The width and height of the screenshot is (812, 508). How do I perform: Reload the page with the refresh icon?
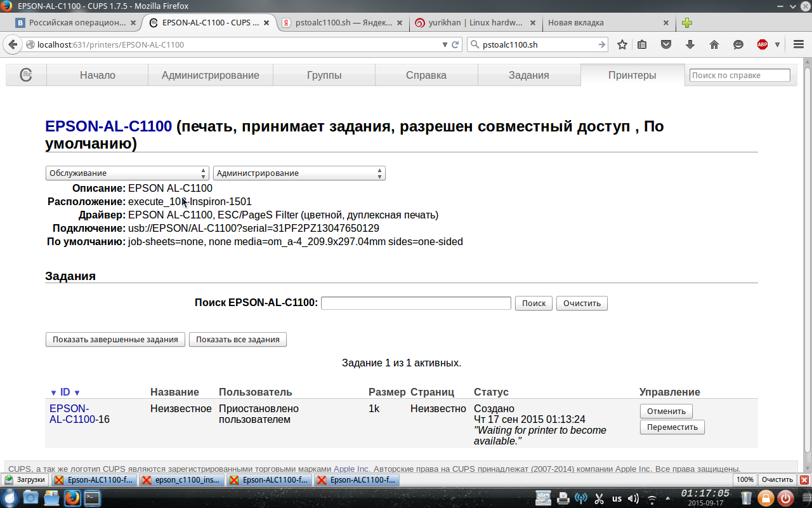[455, 45]
